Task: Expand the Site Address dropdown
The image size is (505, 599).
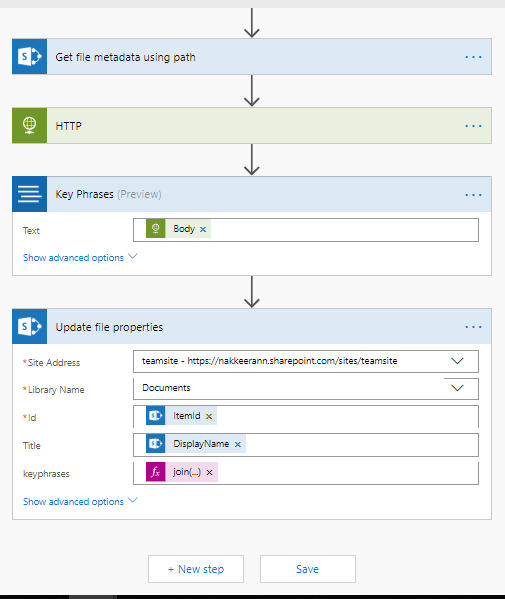Action: 457,361
